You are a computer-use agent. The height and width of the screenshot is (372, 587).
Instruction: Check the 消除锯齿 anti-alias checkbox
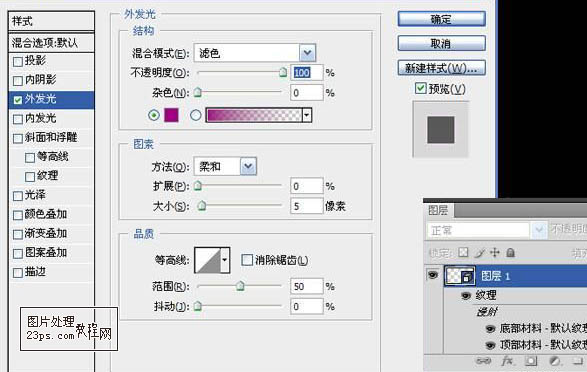(x=247, y=260)
